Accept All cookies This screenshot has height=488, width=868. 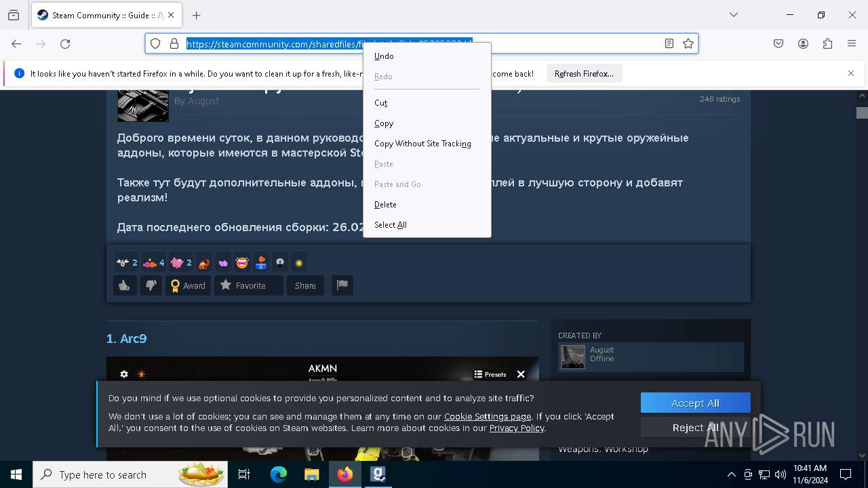click(x=696, y=403)
